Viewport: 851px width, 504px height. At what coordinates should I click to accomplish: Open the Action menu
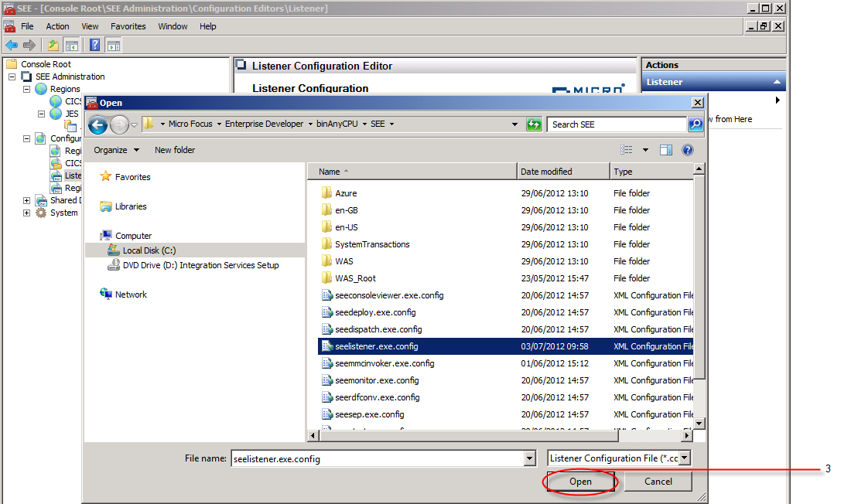point(57,26)
